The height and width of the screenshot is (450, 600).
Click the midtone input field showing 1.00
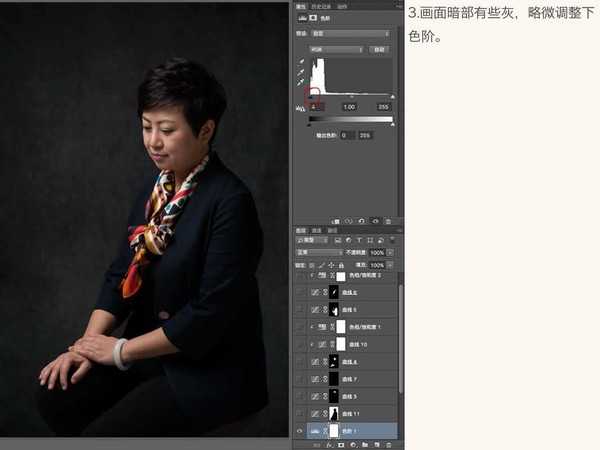349,107
